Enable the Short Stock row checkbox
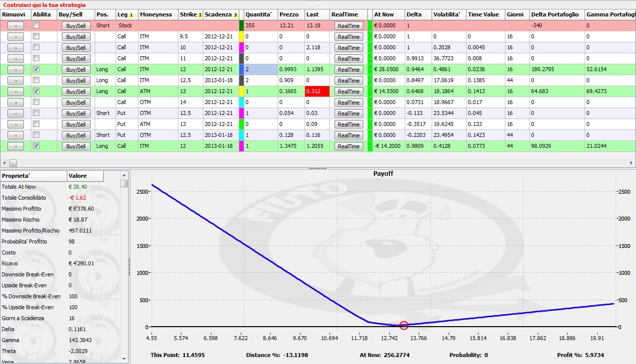Image resolution: width=636 pixels, height=364 pixels. point(36,25)
